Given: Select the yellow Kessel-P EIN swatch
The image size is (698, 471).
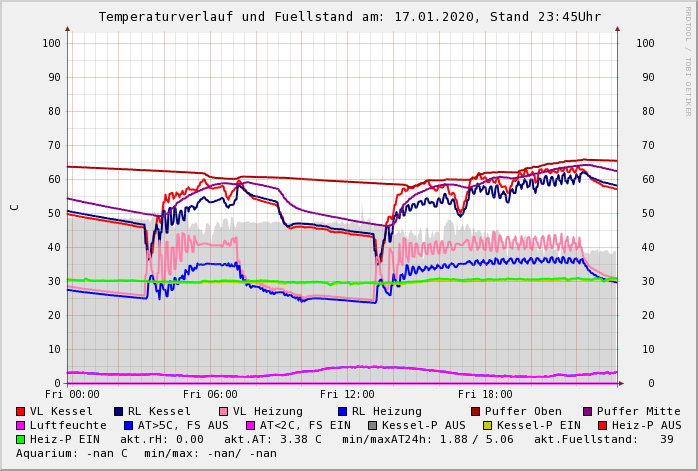Looking at the screenshot, I should pyautogui.click(x=489, y=425).
